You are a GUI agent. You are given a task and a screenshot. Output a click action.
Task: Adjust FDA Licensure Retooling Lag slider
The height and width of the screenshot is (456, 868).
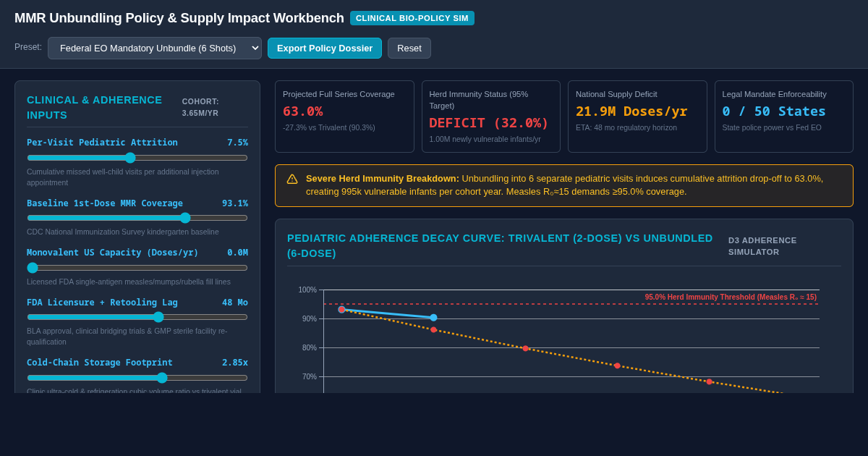[x=137, y=317]
